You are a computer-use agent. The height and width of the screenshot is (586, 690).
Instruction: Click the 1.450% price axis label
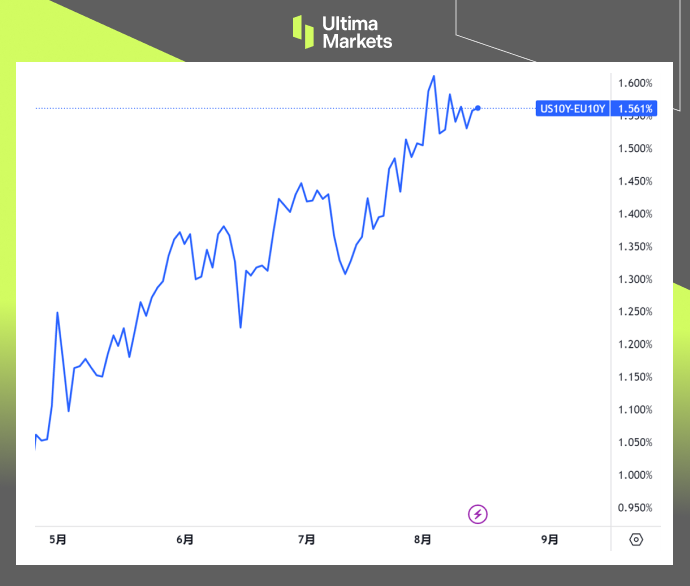pos(635,181)
